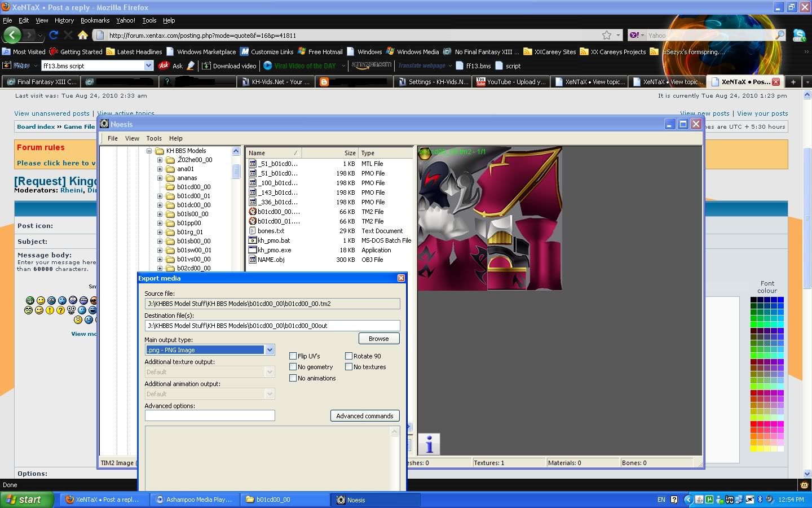Image resolution: width=812 pixels, height=508 pixels.
Task: Open the View unanswered posts link
Action: [52, 113]
